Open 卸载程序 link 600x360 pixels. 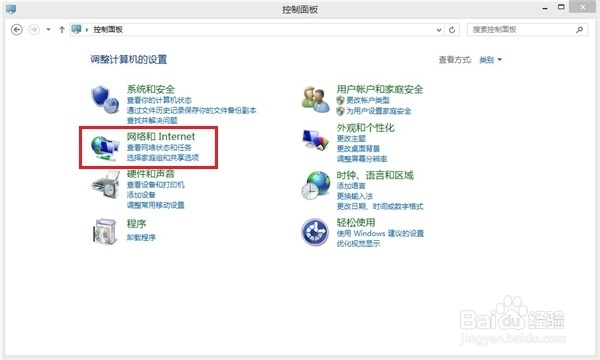pos(141,237)
